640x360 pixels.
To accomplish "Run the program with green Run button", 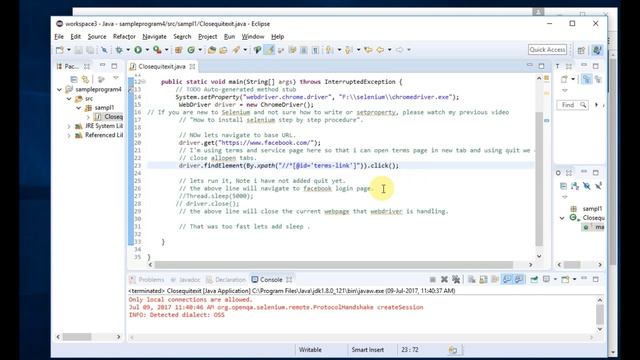I will click(x=138, y=50).
